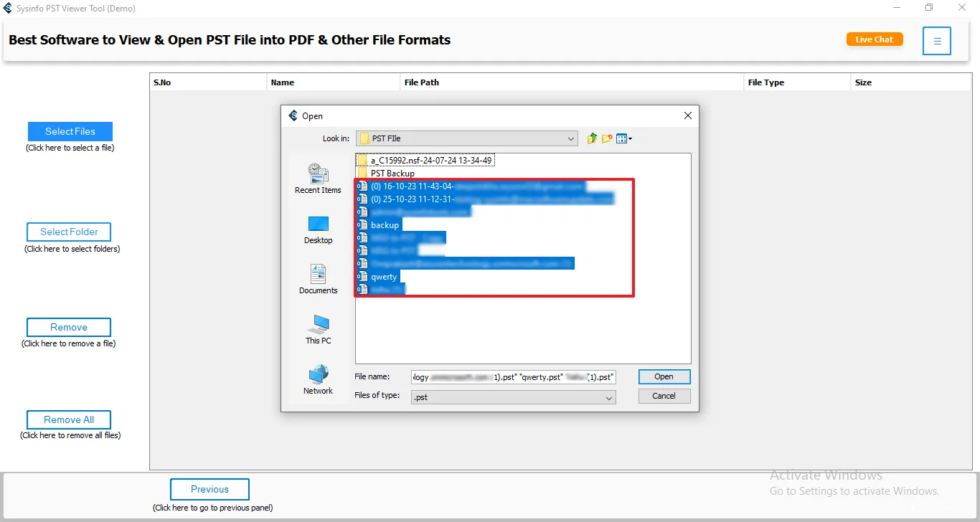Browse Network in the places sidebar

click(318, 380)
